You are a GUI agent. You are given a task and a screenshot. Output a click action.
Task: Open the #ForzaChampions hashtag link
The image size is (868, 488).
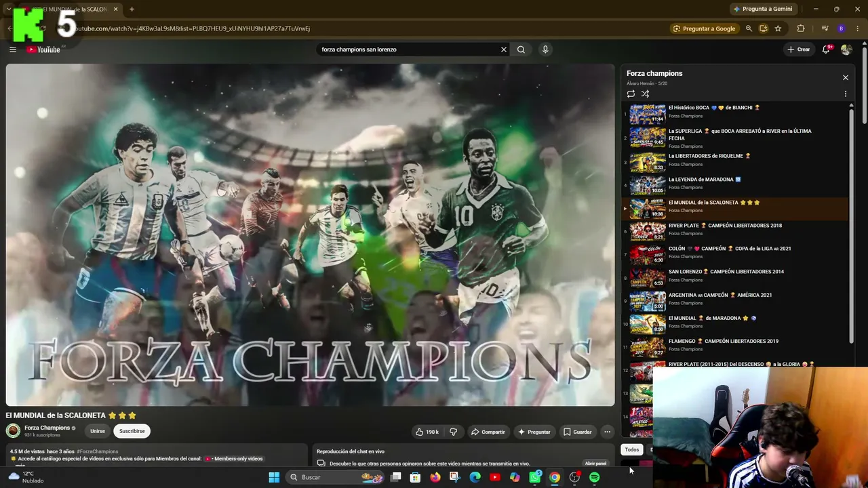coord(97,451)
